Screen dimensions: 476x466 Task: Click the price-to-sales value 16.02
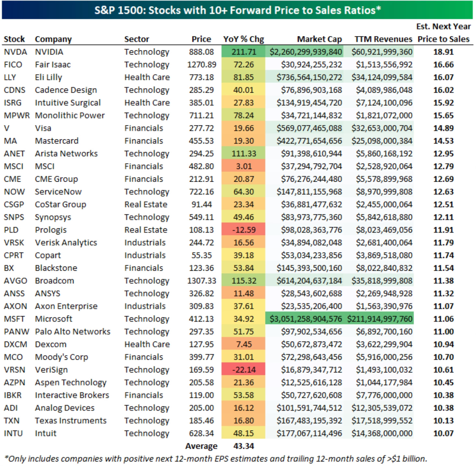point(444,90)
